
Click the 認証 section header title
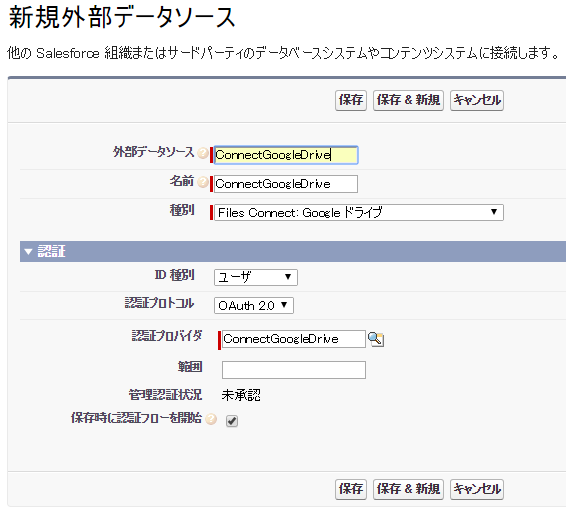coord(51,251)
